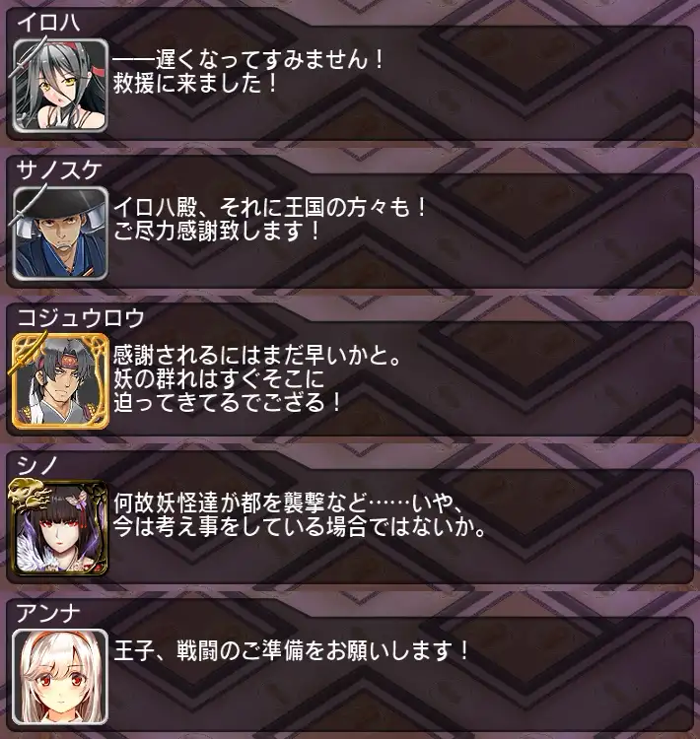Select the line ご尽力感謝致します！
Screen dimensions: 700x739
click(217, 232)
